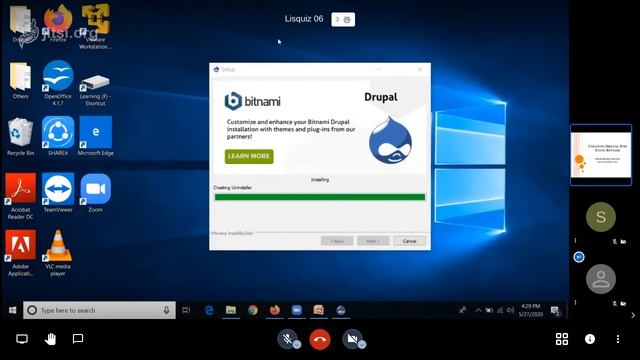
Task: Open the clock showing 4:29 PM
Action: coord(530,310)
